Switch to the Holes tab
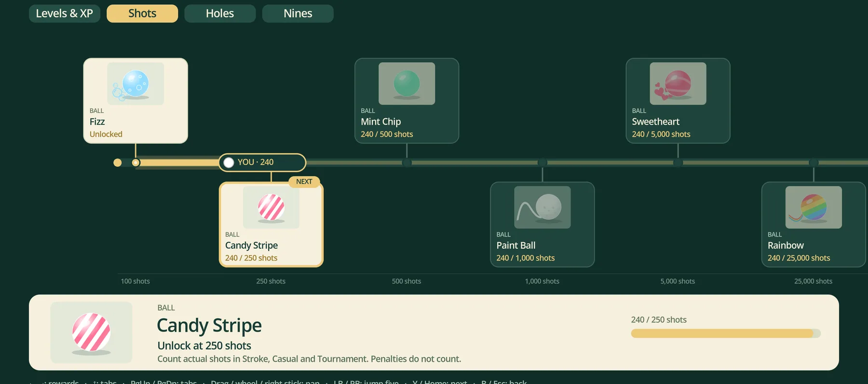Screen dimensions: 868x384 (x=220, y=13)
